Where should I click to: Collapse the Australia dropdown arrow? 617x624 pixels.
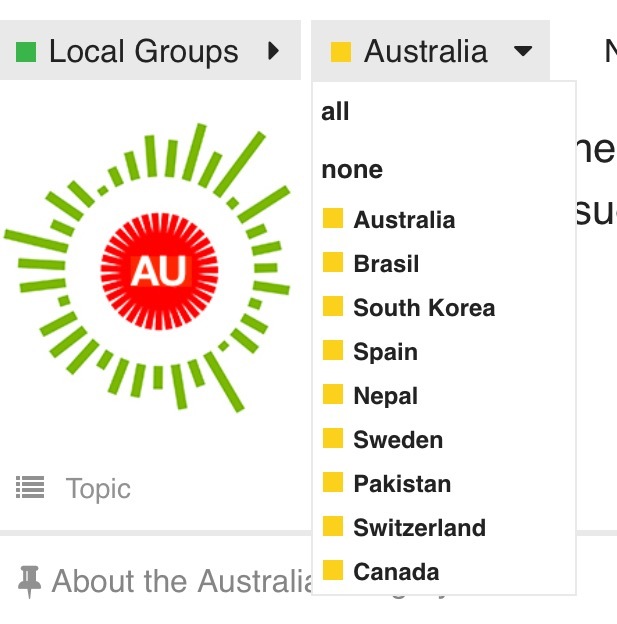523,51
